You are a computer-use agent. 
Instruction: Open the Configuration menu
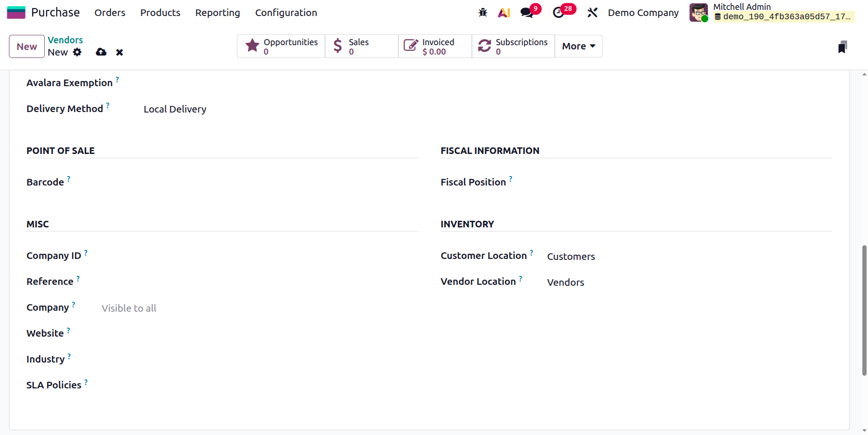point(286,13)
